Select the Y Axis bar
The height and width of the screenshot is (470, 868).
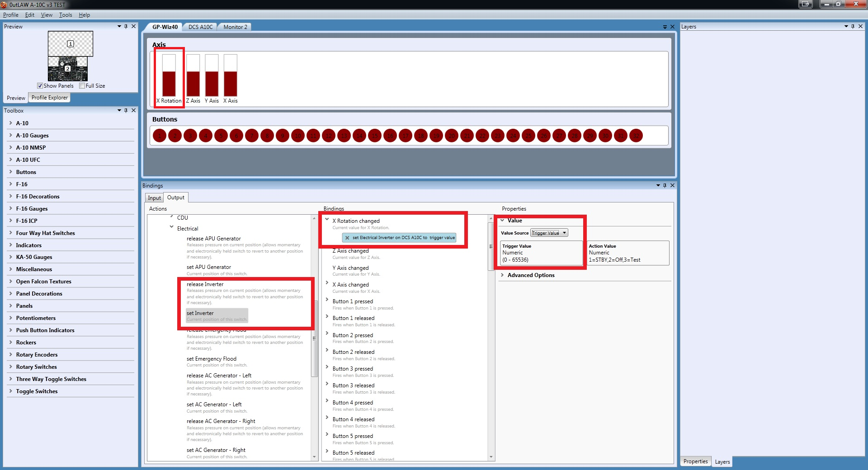coord(212,75)
